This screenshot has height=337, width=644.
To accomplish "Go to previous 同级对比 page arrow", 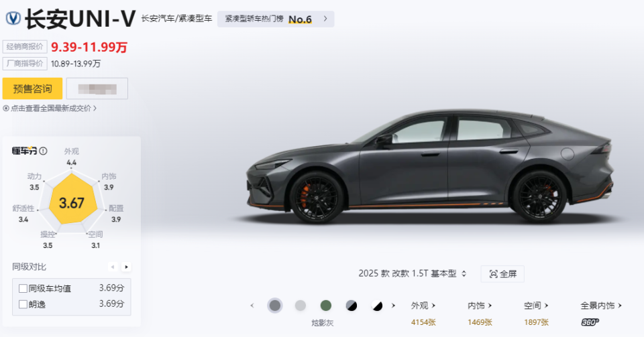I will coord(113,267).
